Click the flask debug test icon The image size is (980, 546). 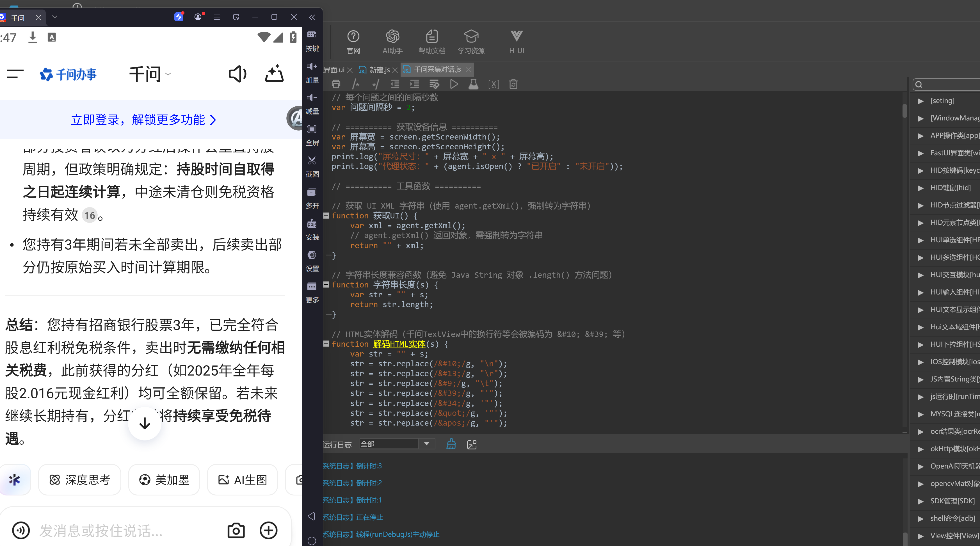pyautogui.click(x=473, y=84)
